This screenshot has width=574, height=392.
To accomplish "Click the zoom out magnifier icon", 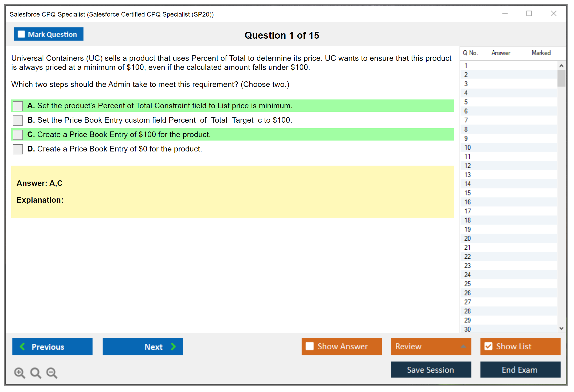I will 52,373.
